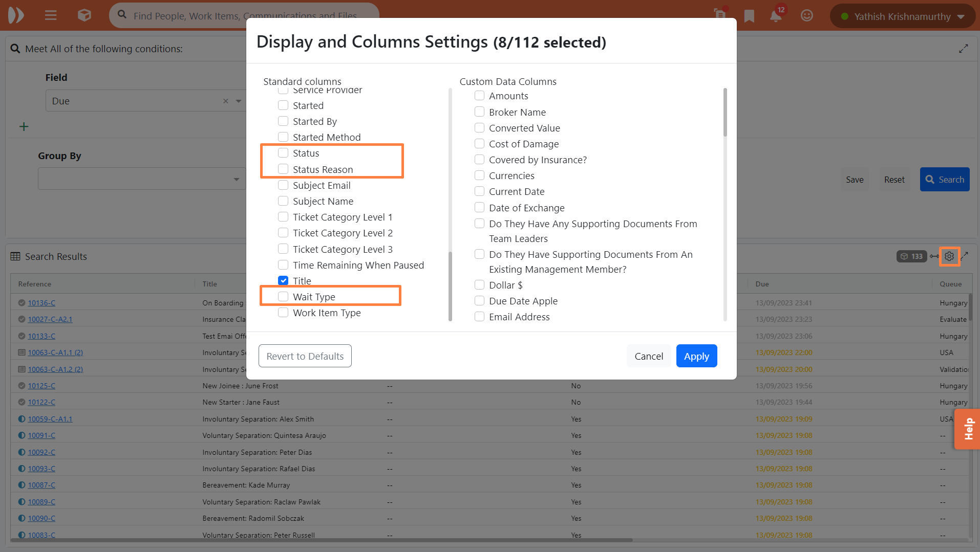Enable the Status column checkbox
This screenshot has width=980, height=552.
click(x=283, y=153)
